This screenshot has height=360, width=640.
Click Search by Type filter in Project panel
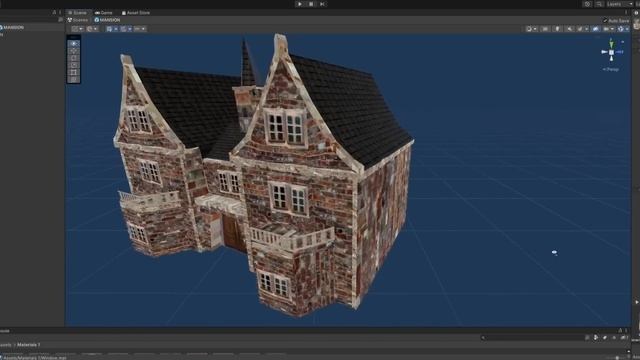click(x=596, y=338)
